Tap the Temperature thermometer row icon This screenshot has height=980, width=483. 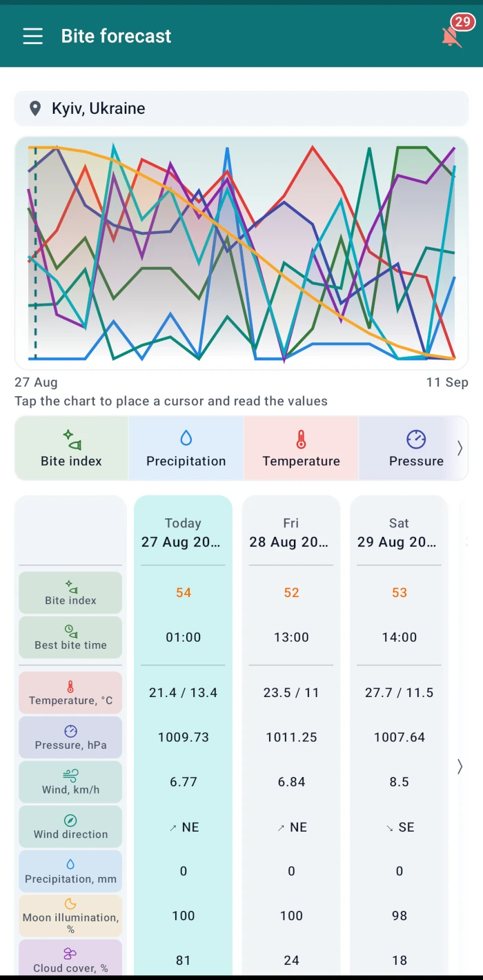pos(70,687)
